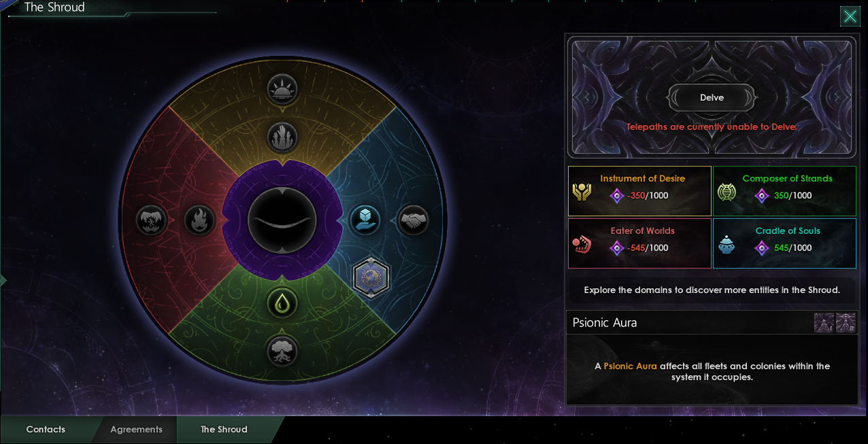The width and height of the screenshot is (868, 444).
Task: Open the Composer of Strands patron panel
Action: (x=784, y=192)
